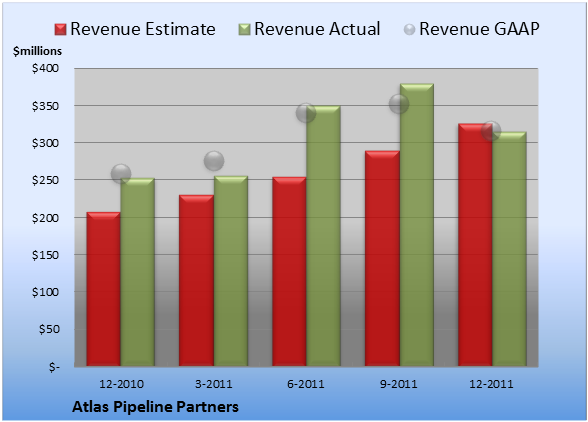Screen dimensions: 588x422
Task: Click the '9-2011' x-axis label
Action: 399,384
